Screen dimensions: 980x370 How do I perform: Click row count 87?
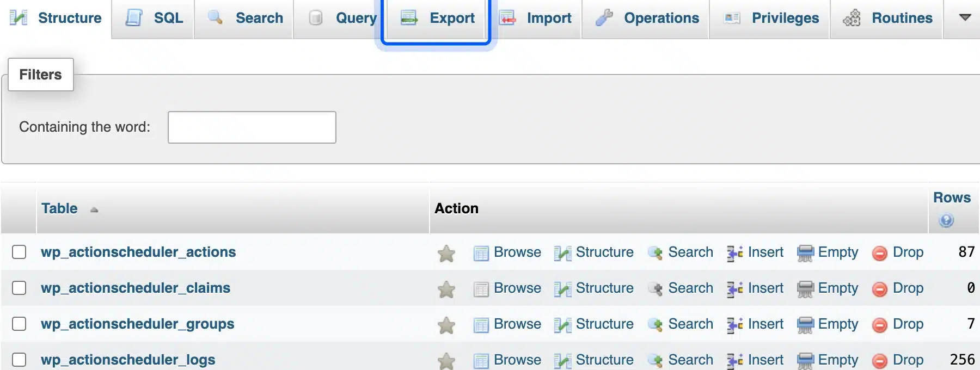pyautogui.click(x=966, y=252)
